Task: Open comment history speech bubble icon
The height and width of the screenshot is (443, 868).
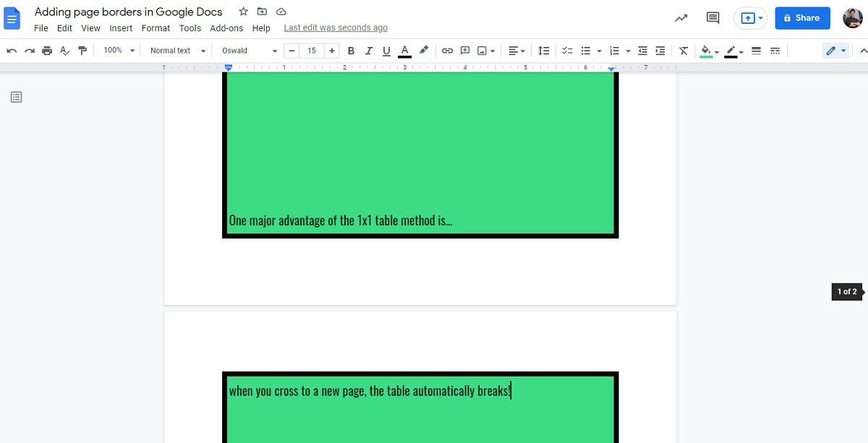Action: (x=712, y=18)
